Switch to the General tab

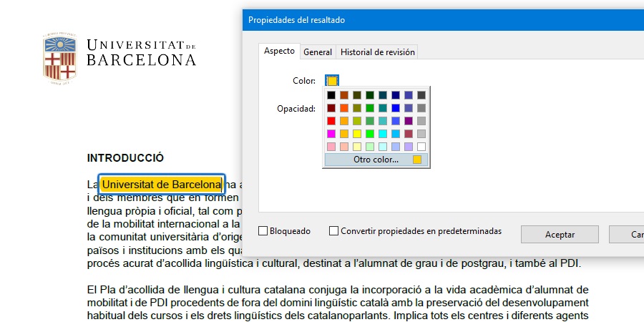(x=317, y=52)
